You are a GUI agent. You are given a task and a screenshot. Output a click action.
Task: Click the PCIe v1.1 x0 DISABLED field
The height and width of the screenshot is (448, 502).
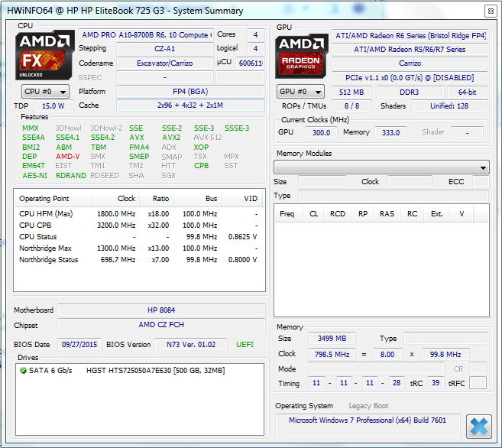tap(410, 77)
